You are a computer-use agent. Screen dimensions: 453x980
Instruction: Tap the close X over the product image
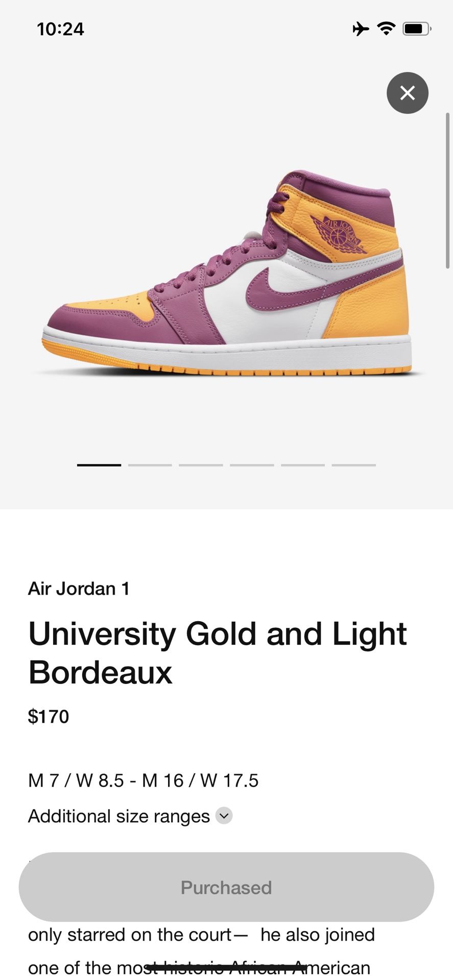pyautogui.click(x=407, y=93)
